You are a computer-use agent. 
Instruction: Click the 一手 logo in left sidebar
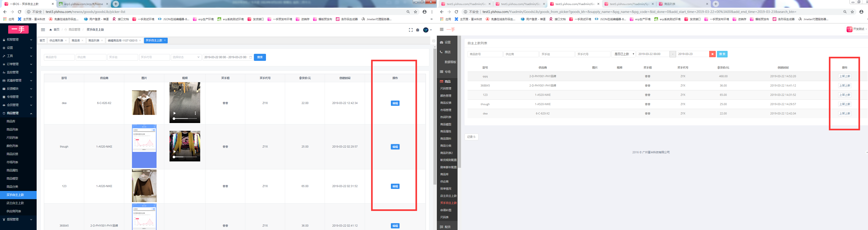[18, 30]
